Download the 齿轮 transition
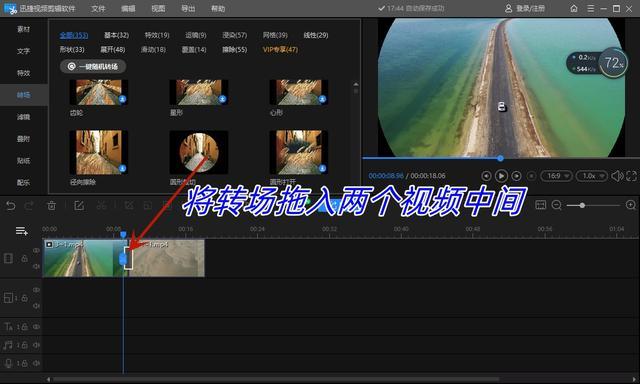Image resolution: width=640 pixels, height=384 pixels. coord(122,99)
